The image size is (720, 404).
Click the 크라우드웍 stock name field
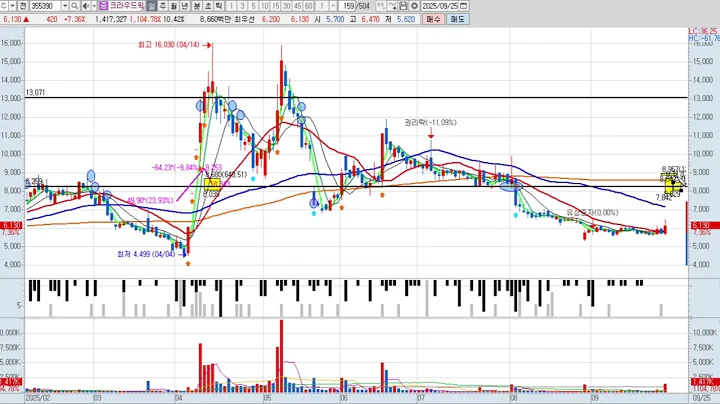126,6
